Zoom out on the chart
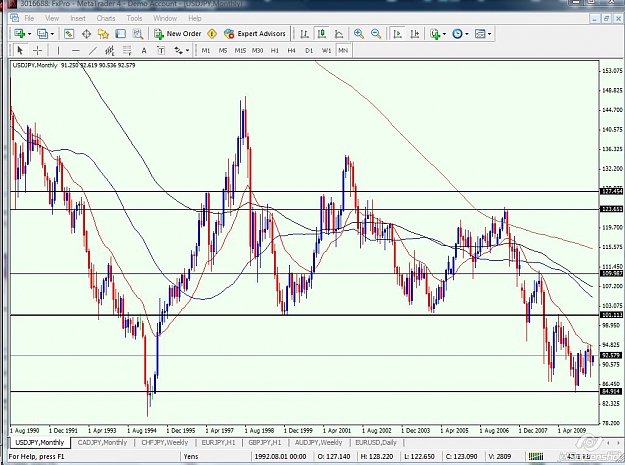Viewport: 625px width, 465px height. click(x=376, y=34)
